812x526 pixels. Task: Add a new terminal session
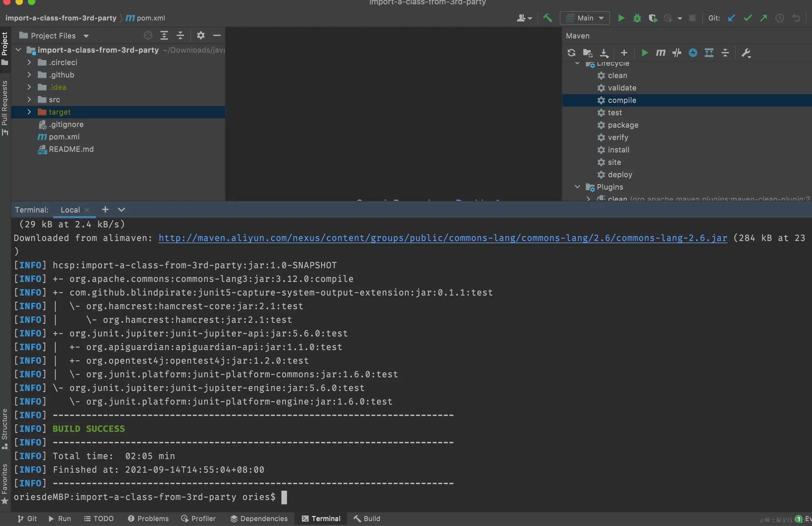pyautogui.click(x=105, y=210)
